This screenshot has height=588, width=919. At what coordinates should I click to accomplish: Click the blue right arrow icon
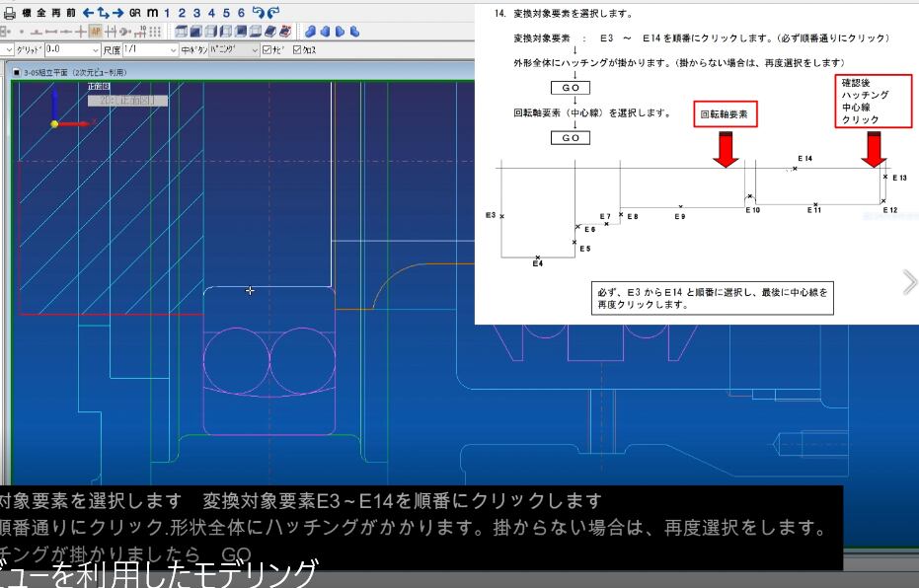[x=117, y=13]
